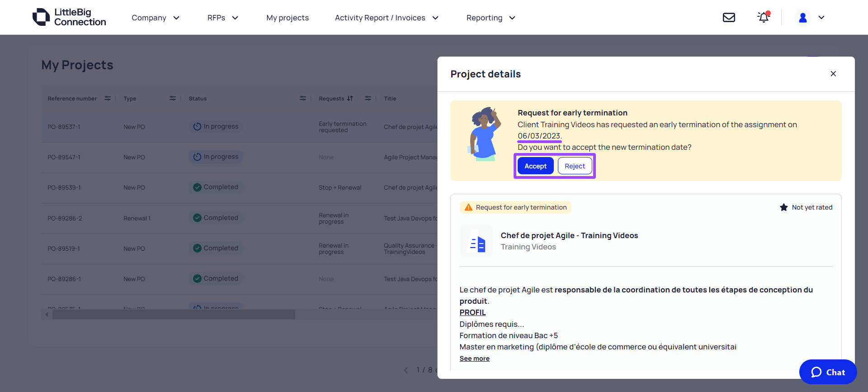Open the Reporting menu

(491, 18)
